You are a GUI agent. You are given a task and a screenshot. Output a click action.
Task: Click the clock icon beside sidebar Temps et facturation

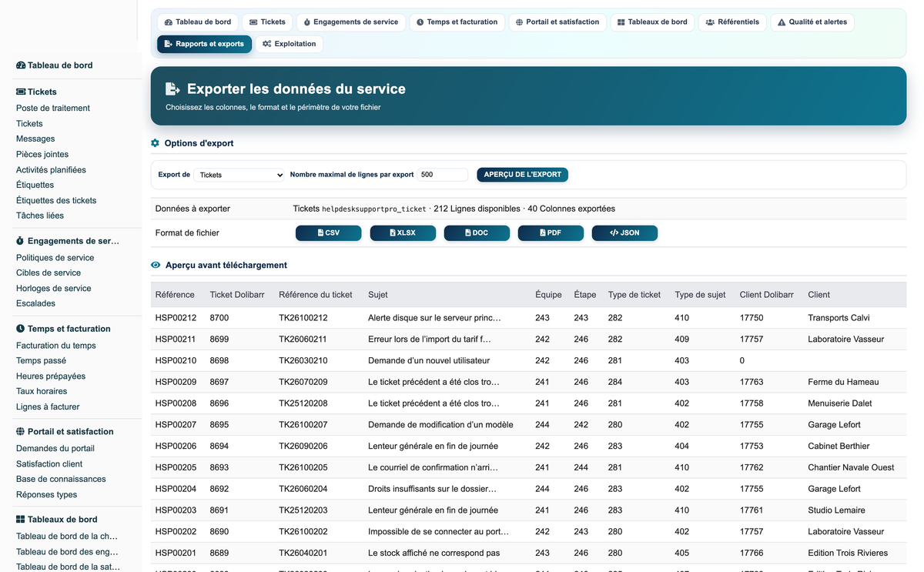(x=21, y=329)
